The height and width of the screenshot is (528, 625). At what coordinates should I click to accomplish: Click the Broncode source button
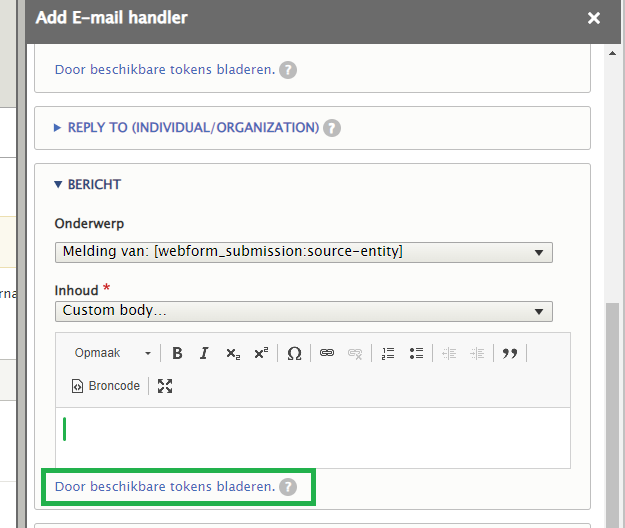(x=106, y=386)
